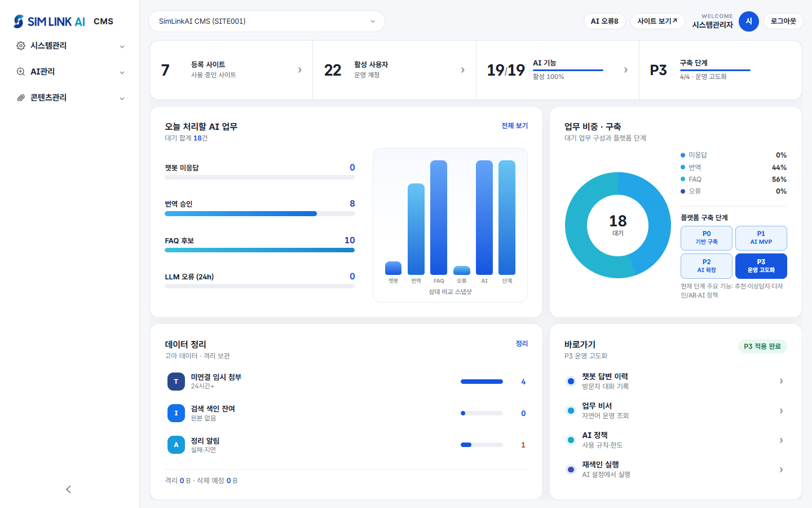Click the 챗봇 미응답 row label
The height and width of the screenshot is (508, 812).
pos(182,168)
